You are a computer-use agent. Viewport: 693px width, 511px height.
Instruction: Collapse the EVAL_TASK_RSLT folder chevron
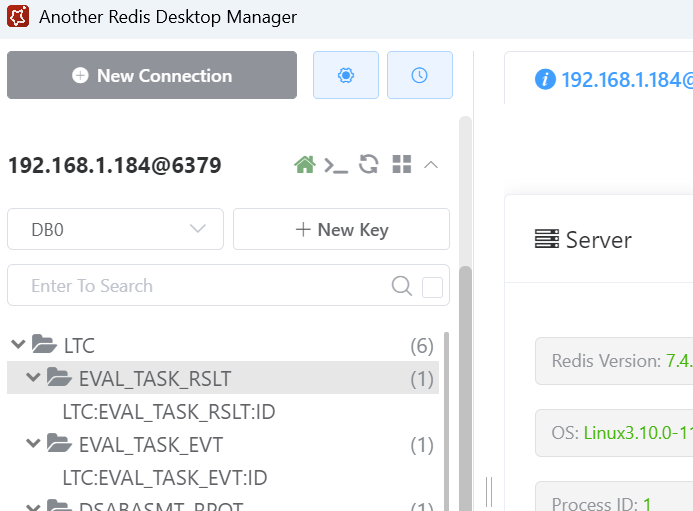(33, 377)
